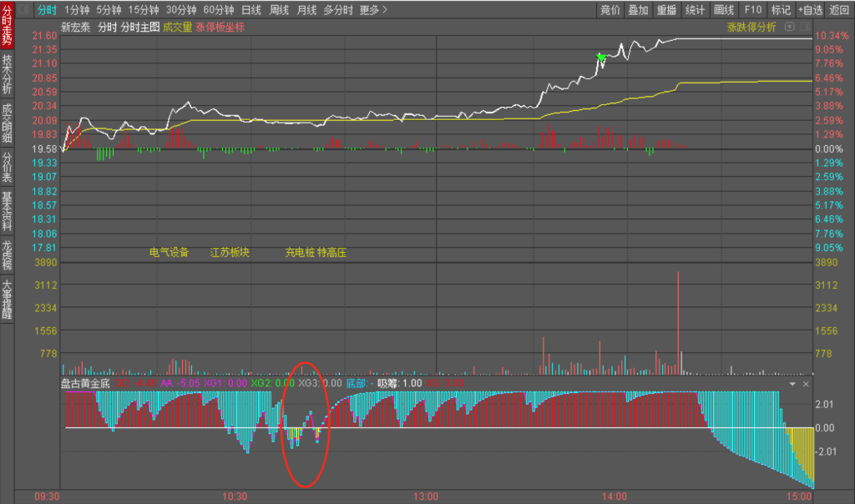Toggle 涨停板坐标 coordinate mode
The height and width of the screenshot is (504, 855).
click(220, 27)
